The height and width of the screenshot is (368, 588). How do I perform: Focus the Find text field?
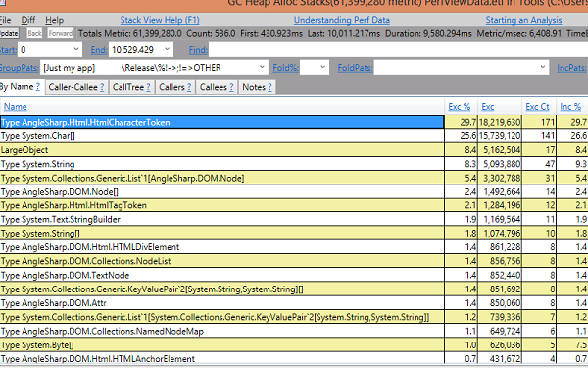coord(398,50)
